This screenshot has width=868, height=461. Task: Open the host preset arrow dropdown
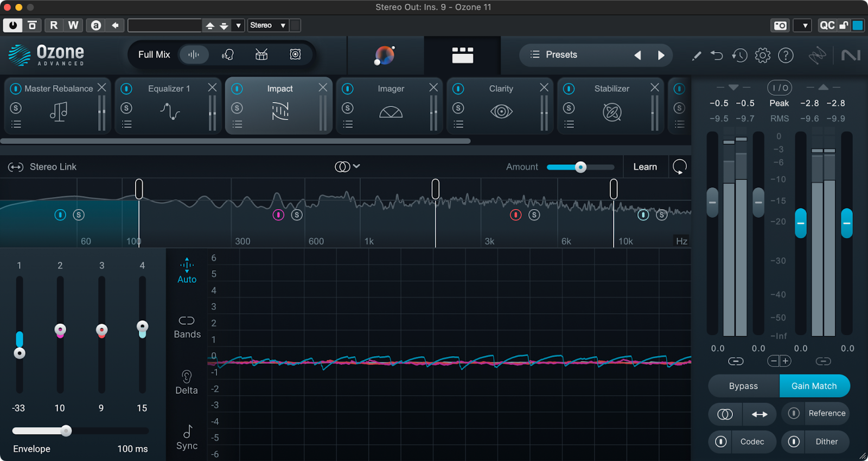point(238,26)
